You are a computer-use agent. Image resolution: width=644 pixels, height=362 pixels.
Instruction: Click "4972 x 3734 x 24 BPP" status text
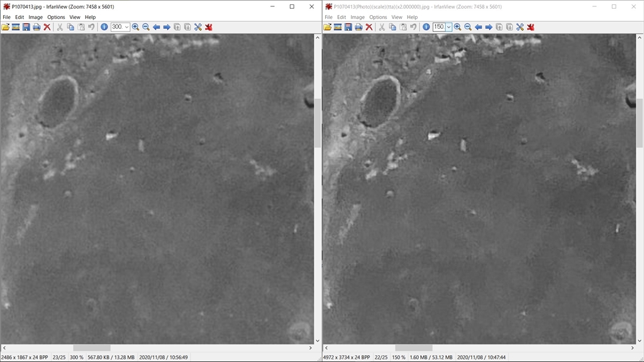coord(347,358)
